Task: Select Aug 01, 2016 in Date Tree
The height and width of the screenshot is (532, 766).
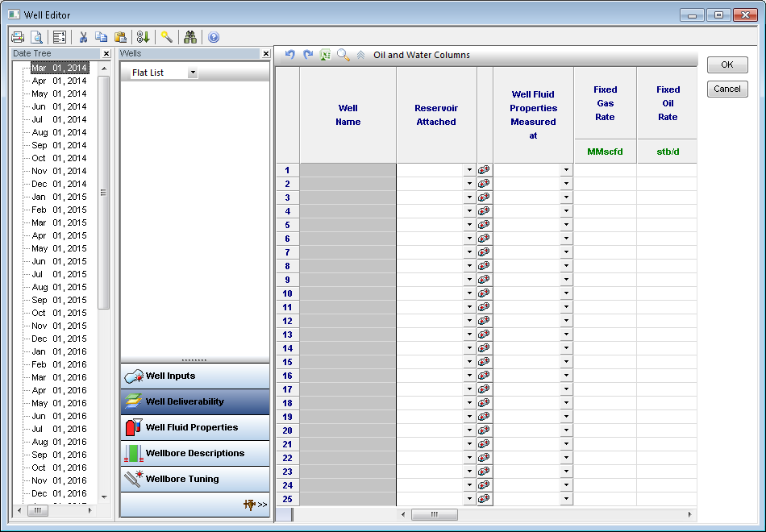Action: (x=59, y=442)
